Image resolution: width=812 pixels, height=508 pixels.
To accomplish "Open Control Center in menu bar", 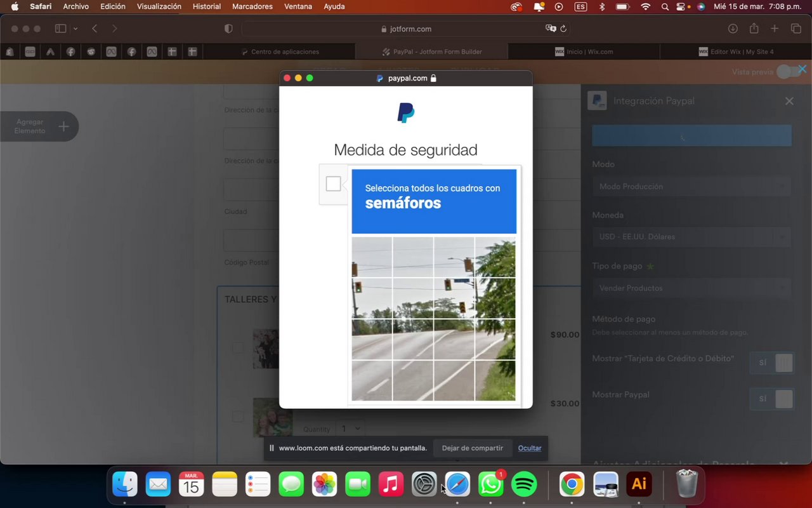I will 682,6.
